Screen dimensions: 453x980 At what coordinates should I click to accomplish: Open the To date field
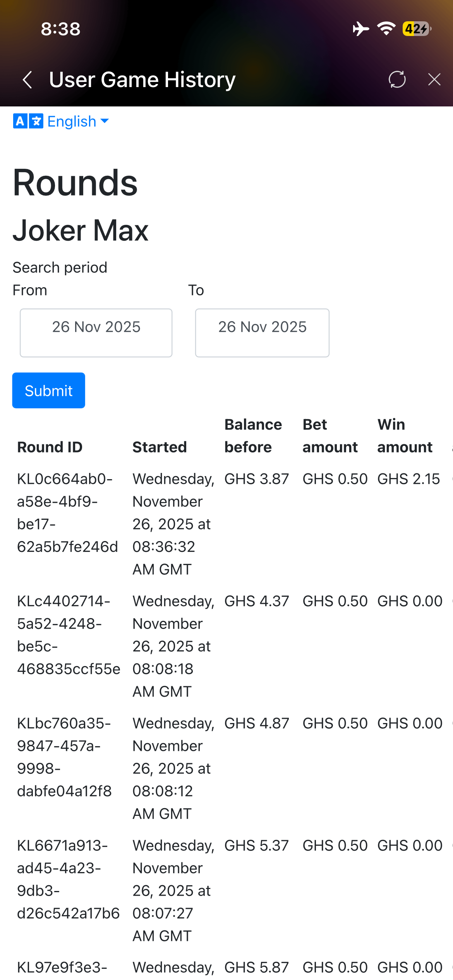tap(262, 332)
